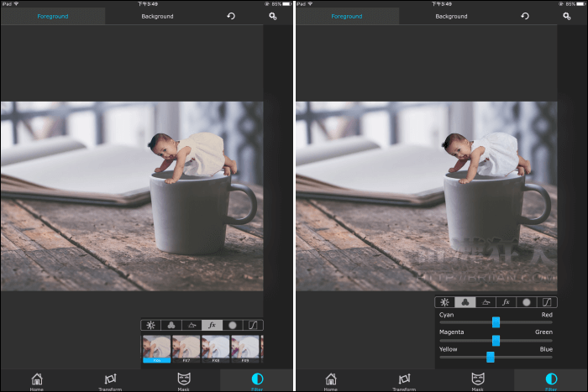This screenshot has width=588, height=392.
Task: Apply the FX7 filter thumbnail
Action: [x=186, y=348]
